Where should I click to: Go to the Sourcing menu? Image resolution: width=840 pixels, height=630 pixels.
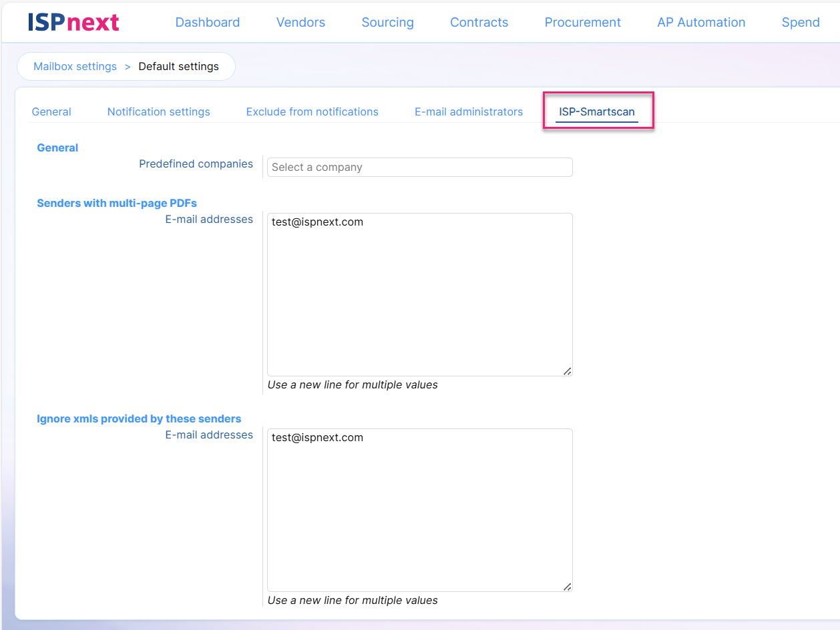(388, 22)
